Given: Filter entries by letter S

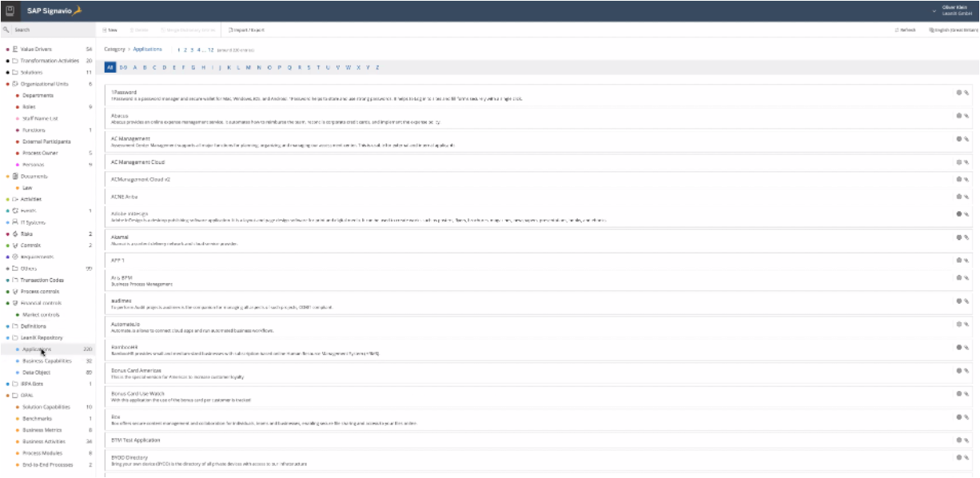Looking at the screenshot, I should (308, 67).
